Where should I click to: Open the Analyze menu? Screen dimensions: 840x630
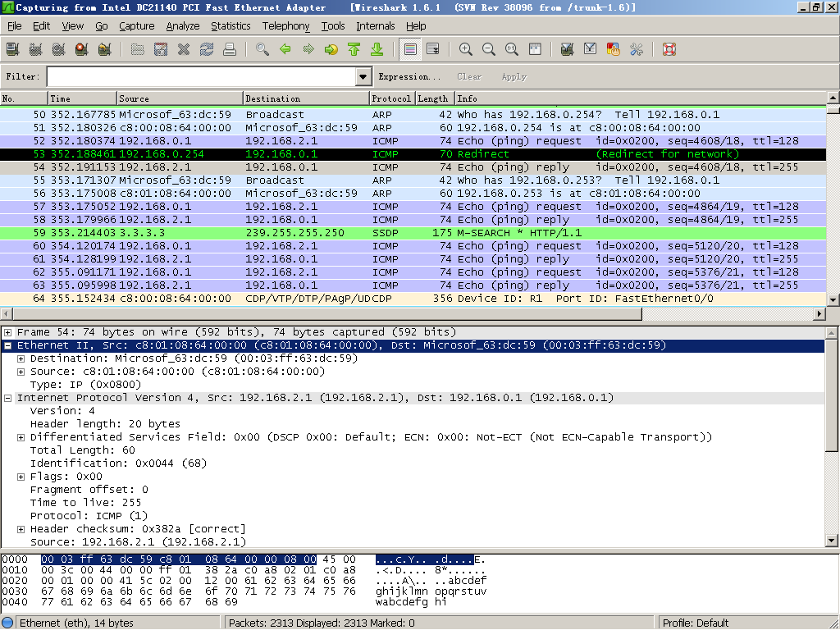coord(183,25)
